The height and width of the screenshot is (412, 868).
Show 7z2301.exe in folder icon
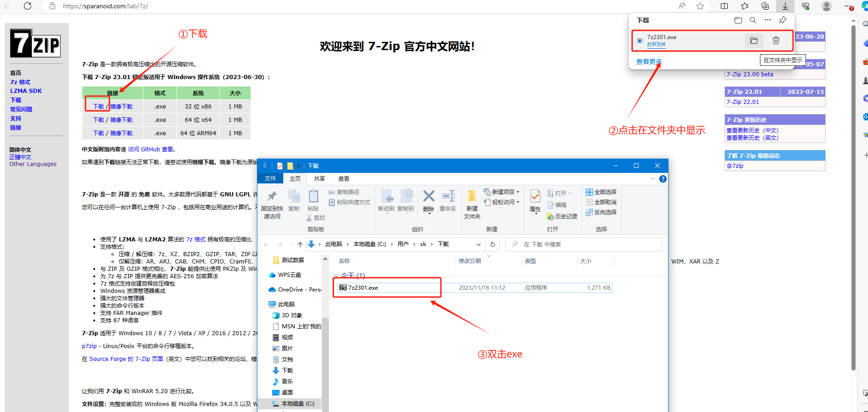click(x=754, y=40)
